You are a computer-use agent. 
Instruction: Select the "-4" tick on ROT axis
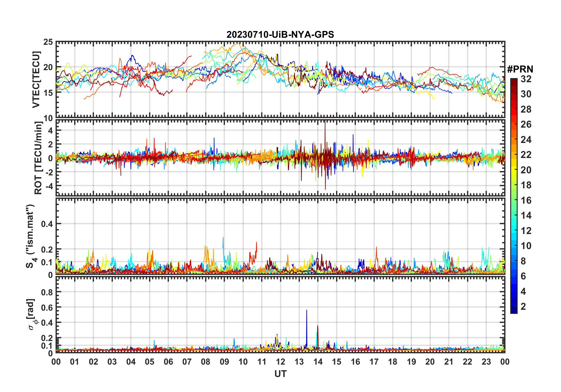point(49,186)
